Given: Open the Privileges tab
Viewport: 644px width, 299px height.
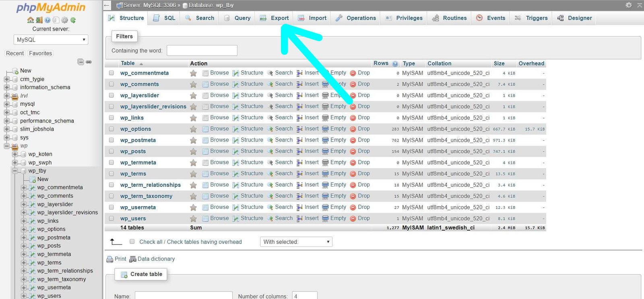Looking at the screenshot, I should [x=404, y=18].
